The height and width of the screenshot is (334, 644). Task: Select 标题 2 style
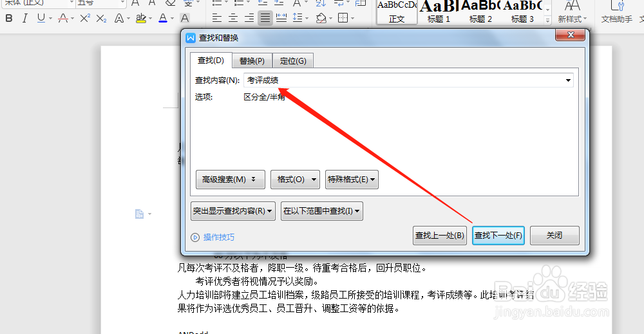pyautogui.click(x=480, y=12)
